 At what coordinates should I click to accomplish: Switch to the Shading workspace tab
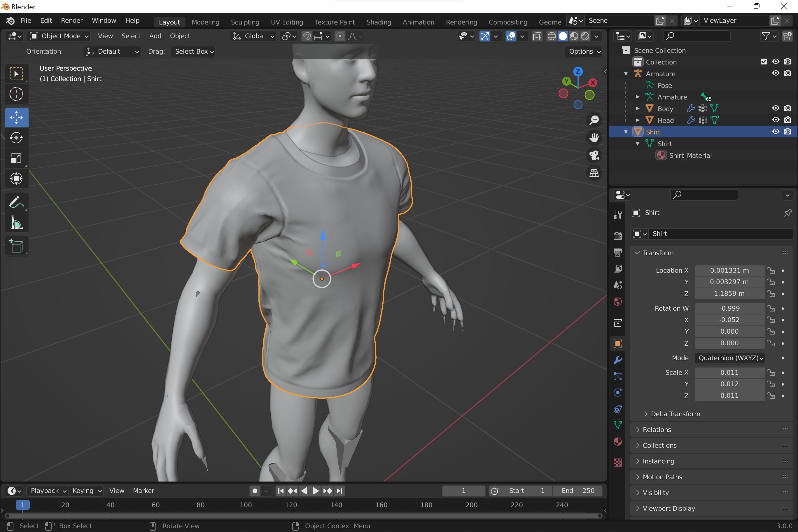point(379,22)
